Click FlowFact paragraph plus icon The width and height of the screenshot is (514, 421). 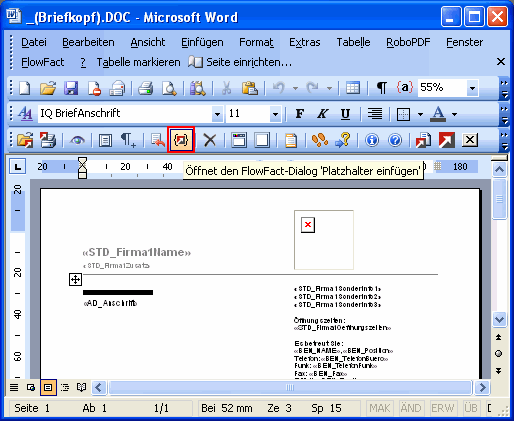[x=128, y=140]
